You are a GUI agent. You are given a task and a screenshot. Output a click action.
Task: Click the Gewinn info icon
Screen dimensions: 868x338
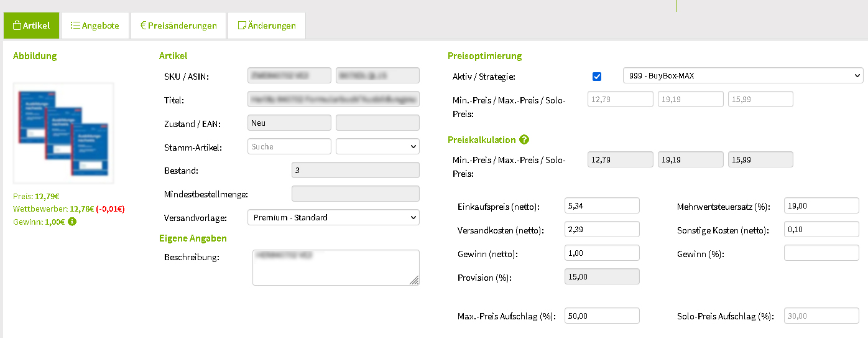tap(72, 222)
